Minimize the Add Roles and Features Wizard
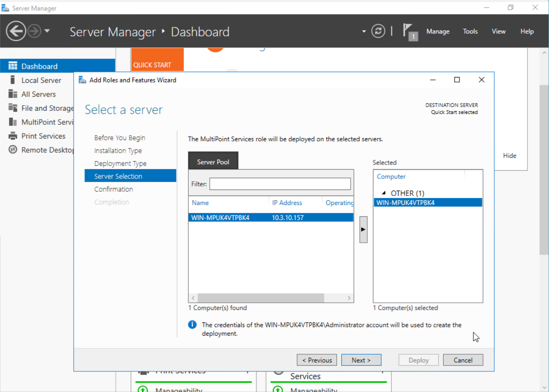This screenshot has height=392, width=549. 433,80
